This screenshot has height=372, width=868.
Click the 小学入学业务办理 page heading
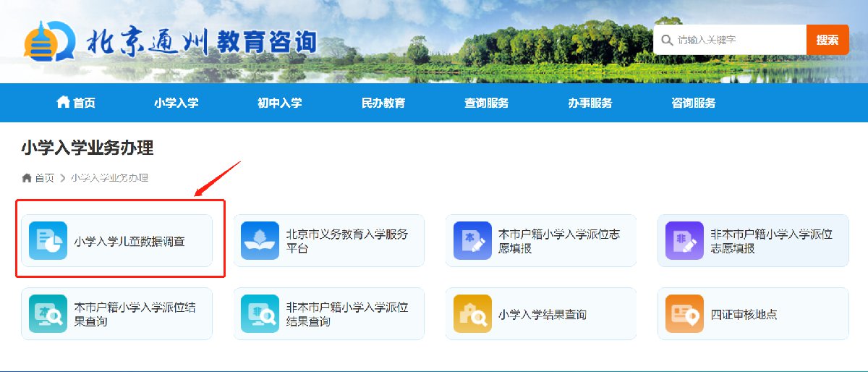88,148
